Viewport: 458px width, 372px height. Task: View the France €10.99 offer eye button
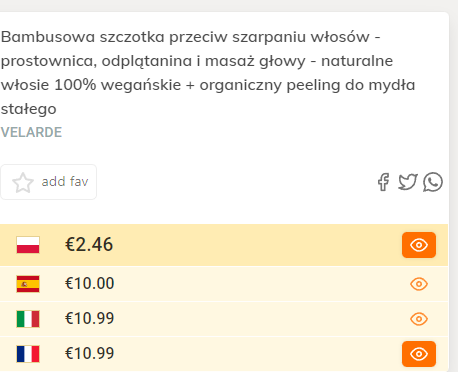click(419, 354)
